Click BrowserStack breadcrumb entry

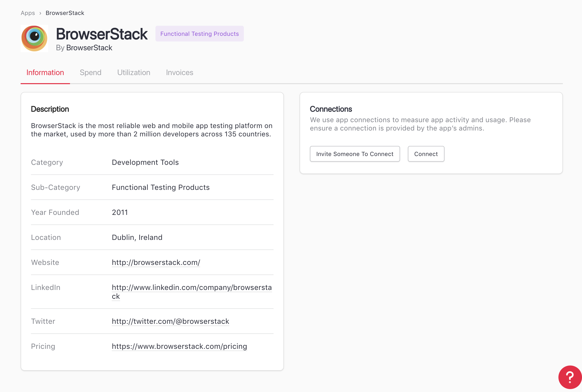[x=65, y=13]
